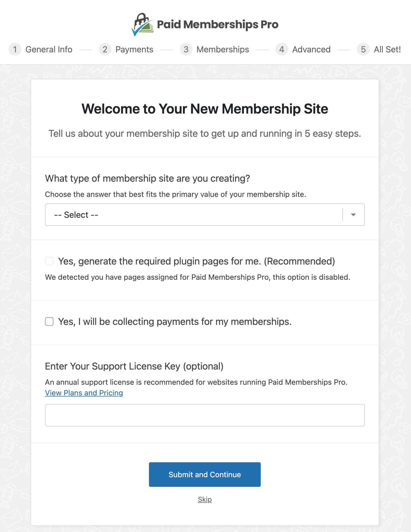Click the Paid Memberships Pro title text
This screenshot has height=532, width=411.
point(217,25)
